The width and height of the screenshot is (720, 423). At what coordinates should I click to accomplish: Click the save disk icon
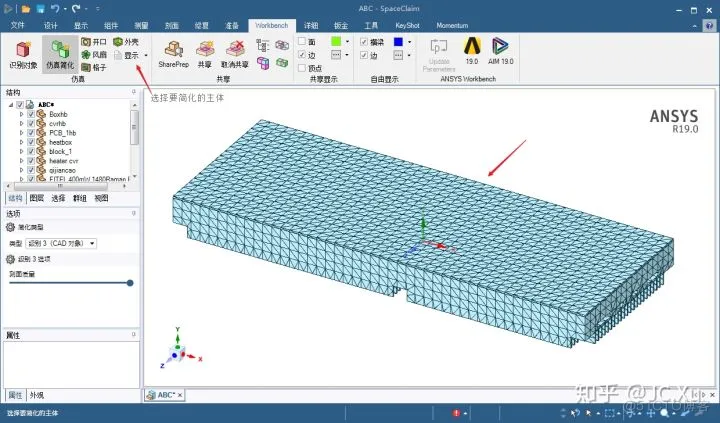[40, 9]
